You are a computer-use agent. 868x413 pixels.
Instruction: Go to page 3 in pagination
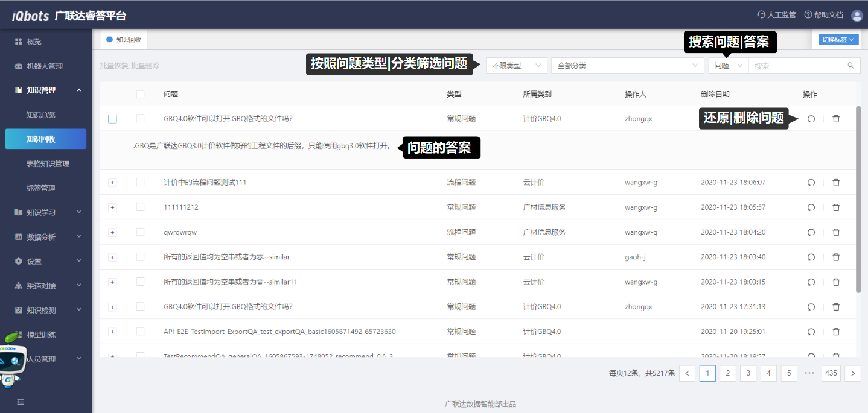tap(748, 373)
